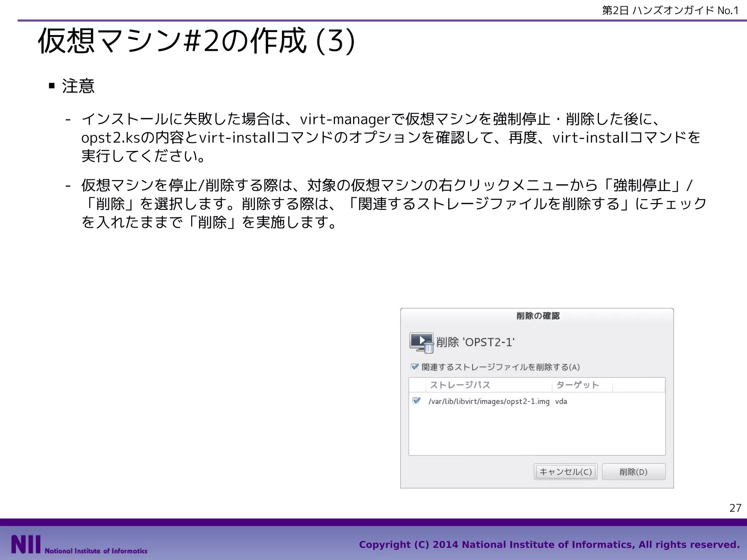Click the 第2日 ハンズオンガイド No.1 header
Image resolution: width=747 pixels, height=560 pixels.
(670, 10)
